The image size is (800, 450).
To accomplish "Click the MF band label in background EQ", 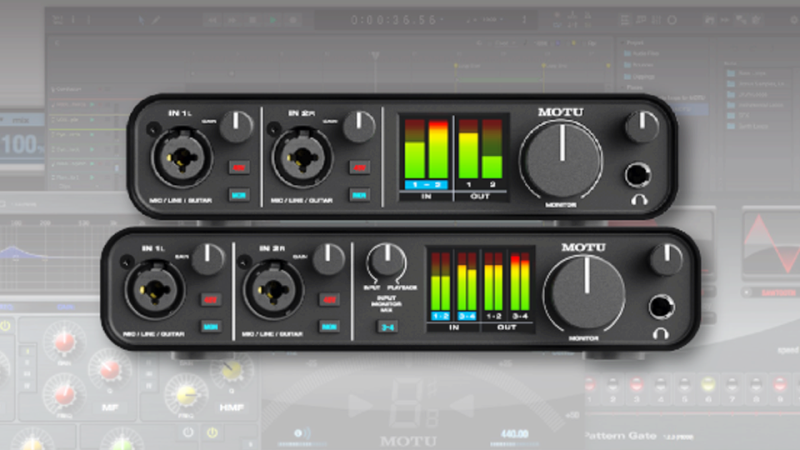I will pyautogui.click(x=110, y=407).
